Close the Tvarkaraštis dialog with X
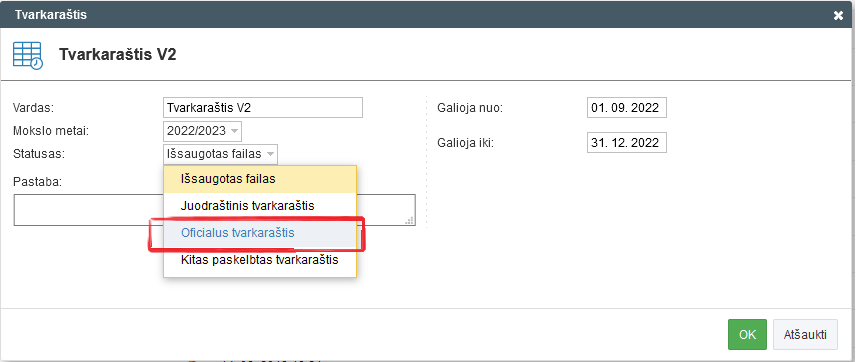 [x=839, y=15]
